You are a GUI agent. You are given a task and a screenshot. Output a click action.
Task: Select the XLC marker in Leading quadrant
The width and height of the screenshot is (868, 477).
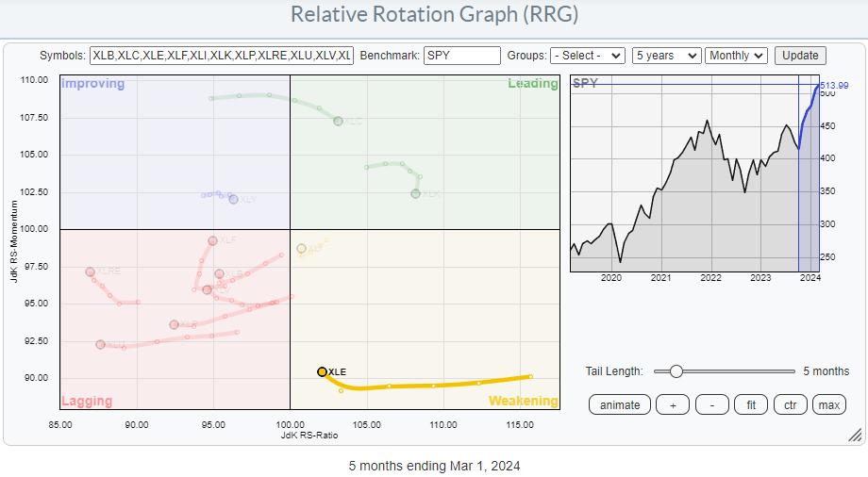coord(338,121)
